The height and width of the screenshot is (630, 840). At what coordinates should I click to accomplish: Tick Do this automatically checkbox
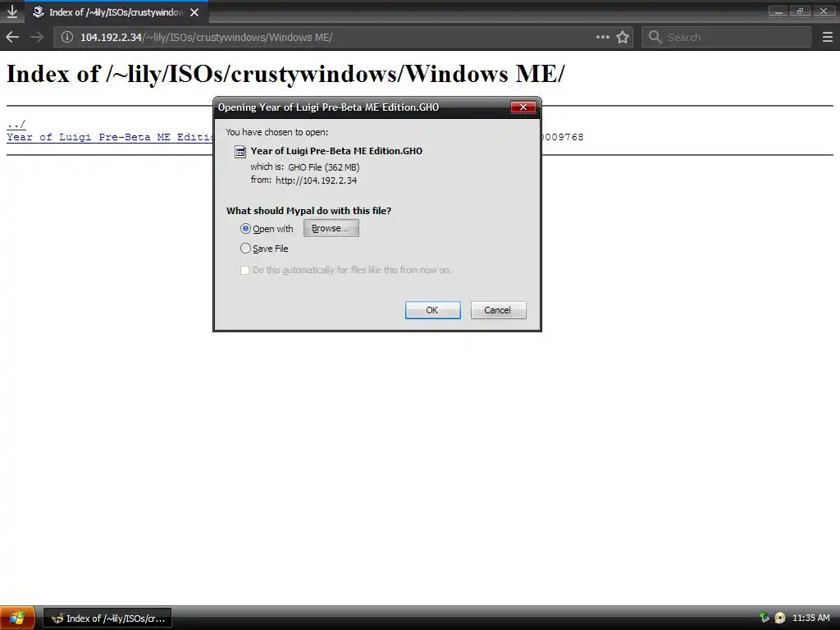coord(244,270)
